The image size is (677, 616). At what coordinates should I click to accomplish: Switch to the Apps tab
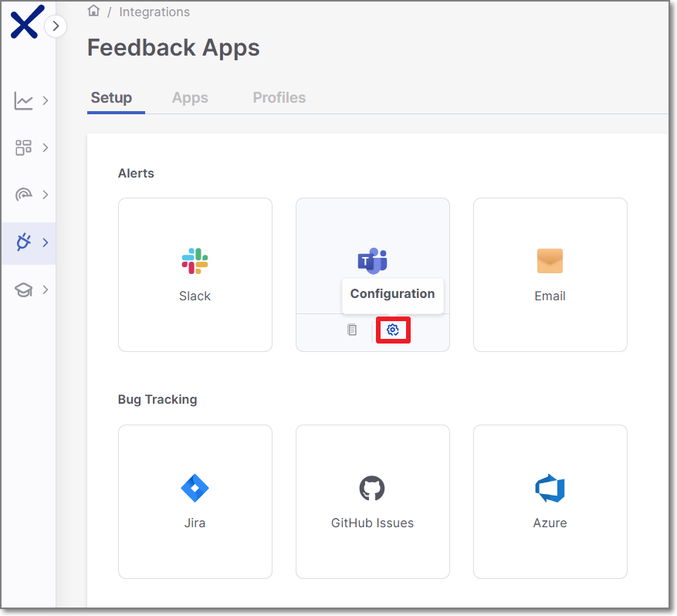click(x=190, y=98)
